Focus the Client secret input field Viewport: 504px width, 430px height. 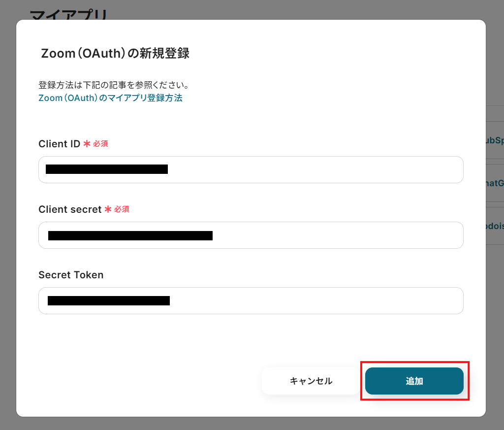251,235
